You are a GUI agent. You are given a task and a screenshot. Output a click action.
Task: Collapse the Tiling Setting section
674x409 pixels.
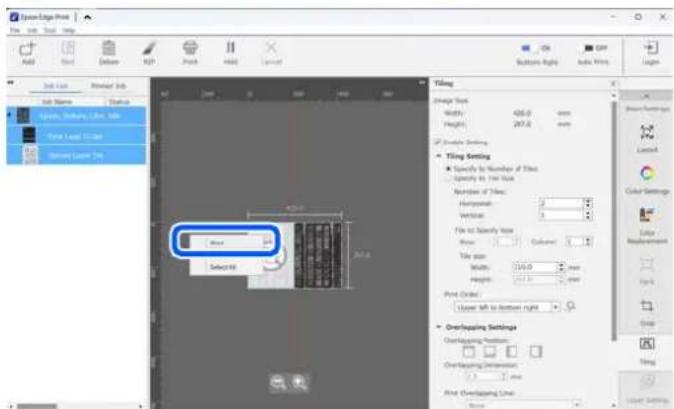tap(439, 156)
